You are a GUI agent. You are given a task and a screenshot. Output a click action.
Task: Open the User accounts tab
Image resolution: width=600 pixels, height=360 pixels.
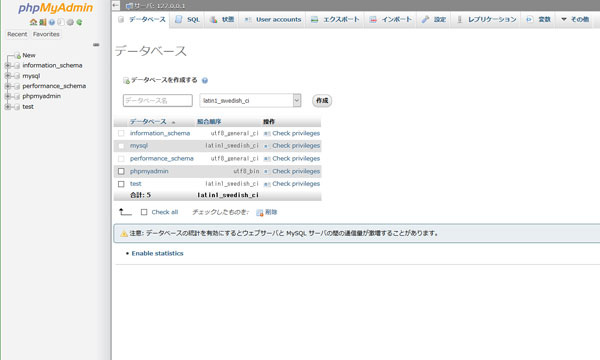tap(272, 20)
